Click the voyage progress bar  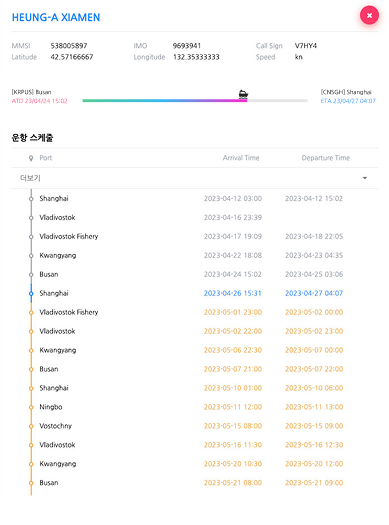click(195, 100)
